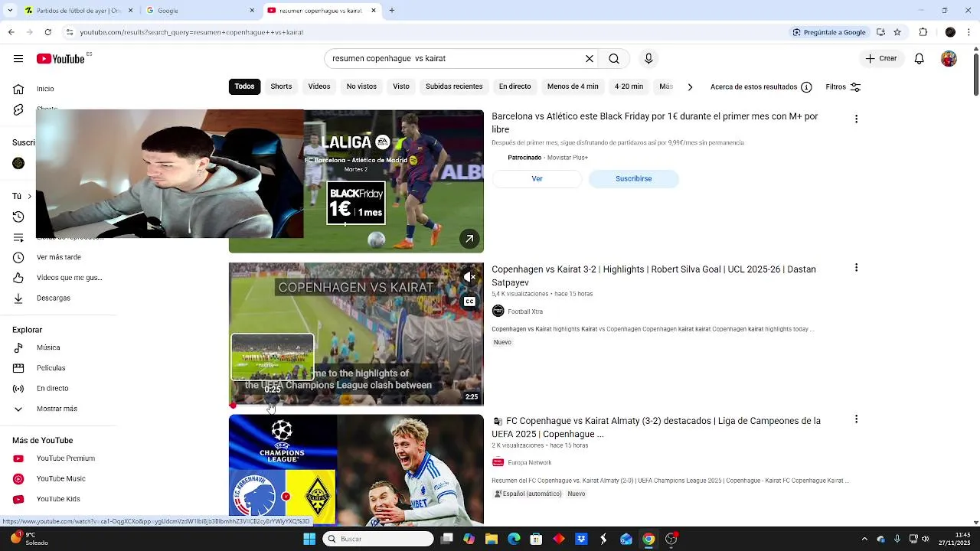Select the Subidas recientes filter chip
The image size is (980, 551).
(x=454, y=86)
